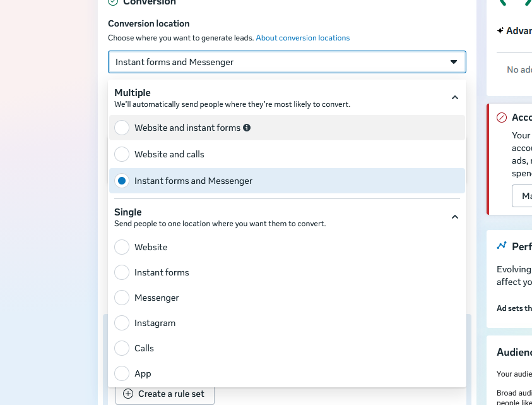Open About conversion locations link
This screenshot has width=532, height=405.
302,38
